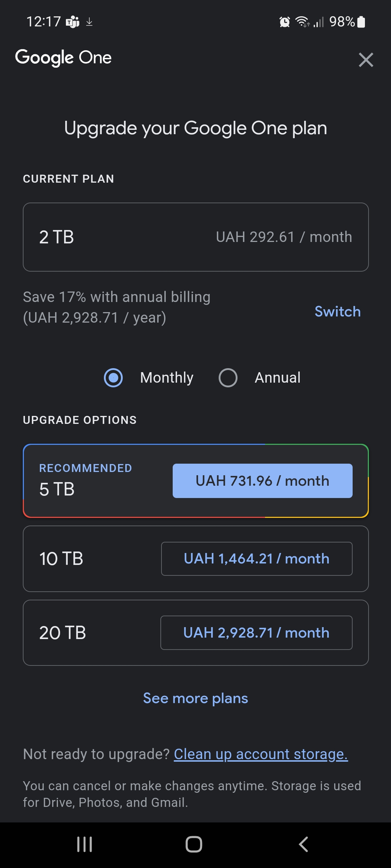391x868 pixels.
Task: Switch to annual billing for current plan
Action: [x=337, y=311]
